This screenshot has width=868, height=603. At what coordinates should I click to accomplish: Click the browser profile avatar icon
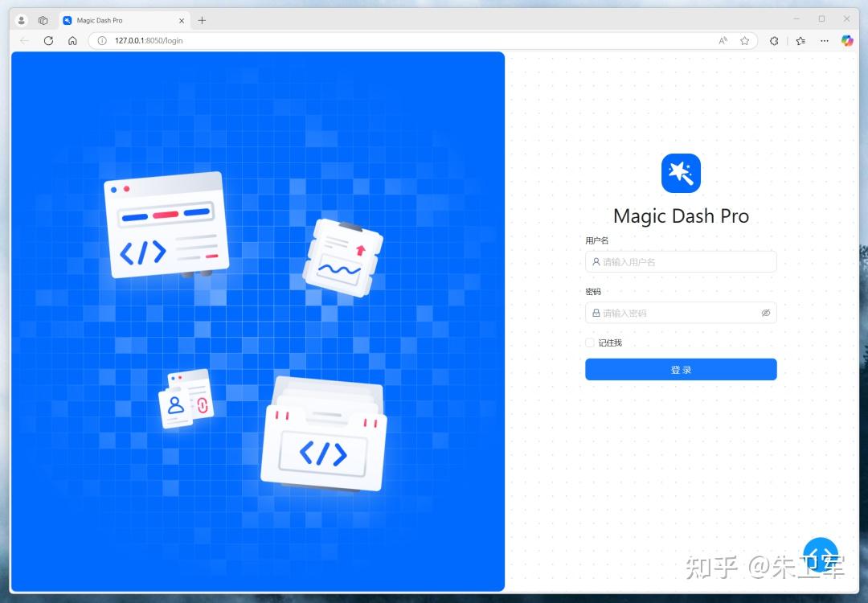pyautogui.click(x=21, y=19)
